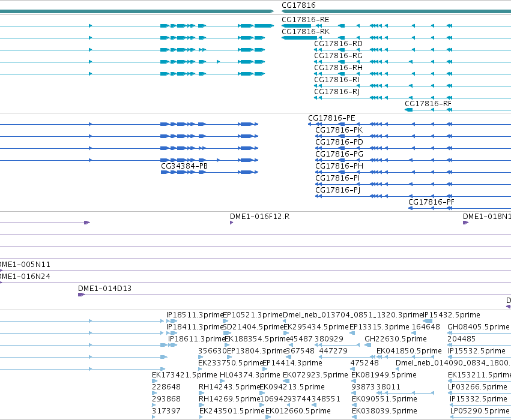Select EST RH14269.5prime
The image size is (511, 420).
click(229, 400)
